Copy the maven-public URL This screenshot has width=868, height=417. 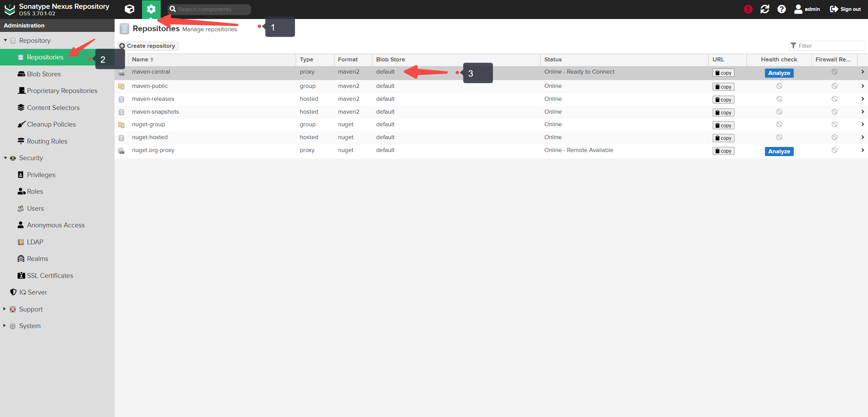click(723, 87)
